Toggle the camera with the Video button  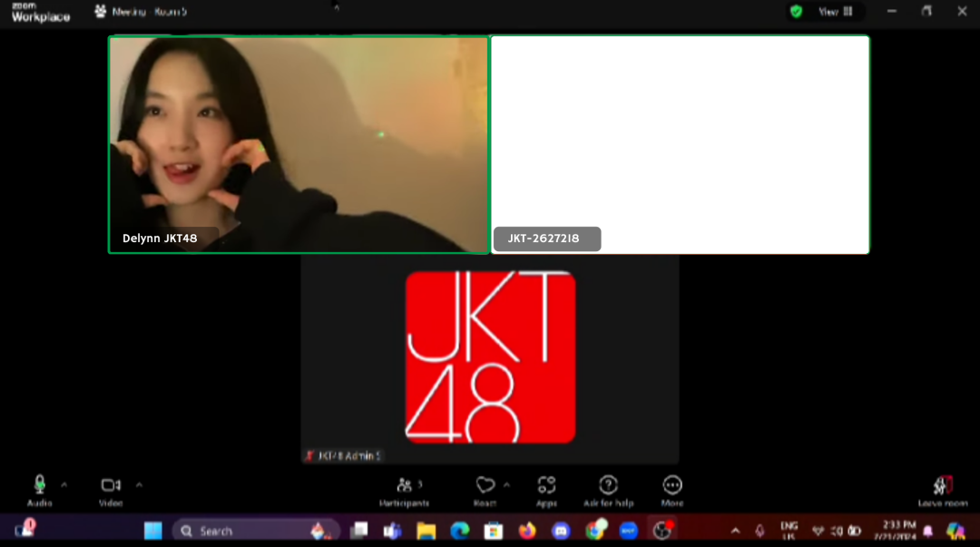(x=111, y=491)
